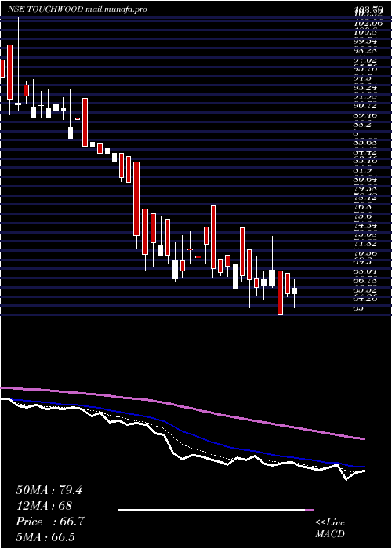Viewport: 392px width, 549px height.
Task: Click the 66.78 price axis label
Action: tap(365, 281)
